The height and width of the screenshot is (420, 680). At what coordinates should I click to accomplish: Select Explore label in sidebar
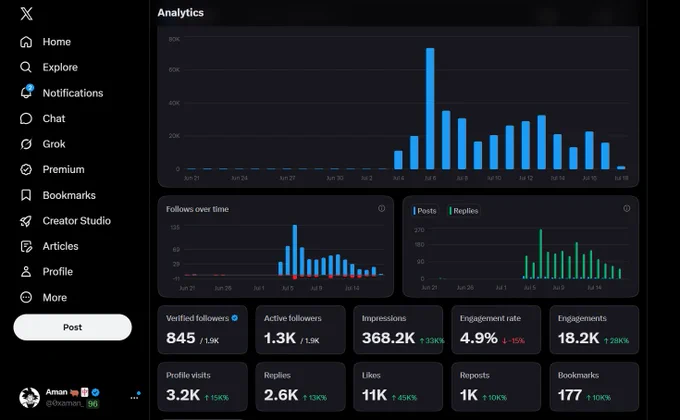click(x=60, y=67)
